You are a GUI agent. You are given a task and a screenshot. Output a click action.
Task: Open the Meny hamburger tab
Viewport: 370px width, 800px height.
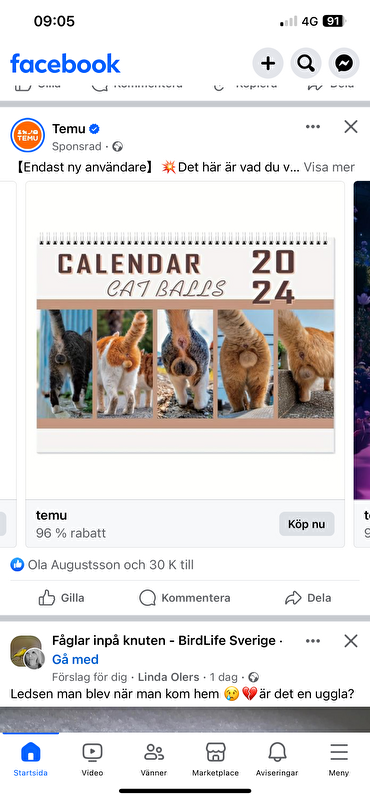339,760
